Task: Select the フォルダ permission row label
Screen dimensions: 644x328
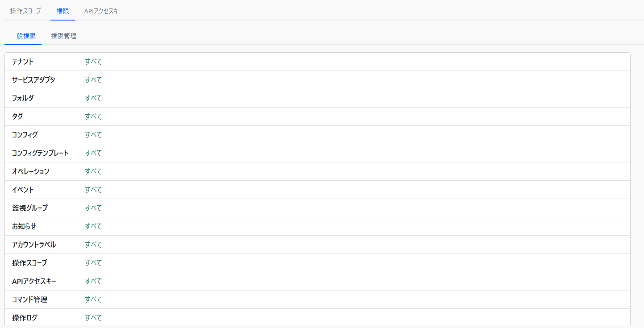Action: tap(23, 98)
